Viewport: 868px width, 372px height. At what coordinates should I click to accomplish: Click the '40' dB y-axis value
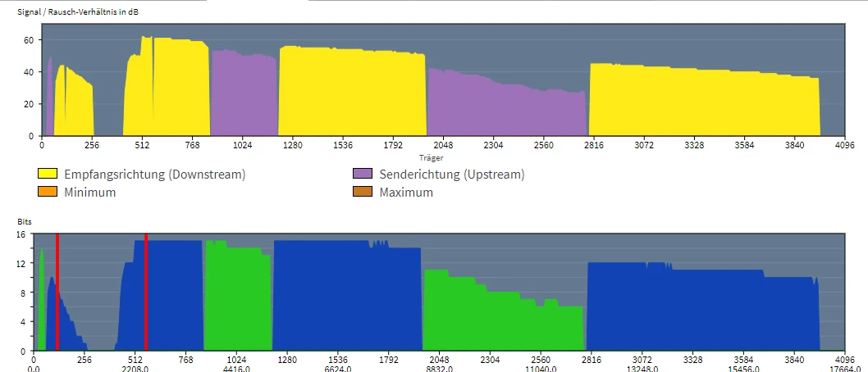tap(30, 72)
